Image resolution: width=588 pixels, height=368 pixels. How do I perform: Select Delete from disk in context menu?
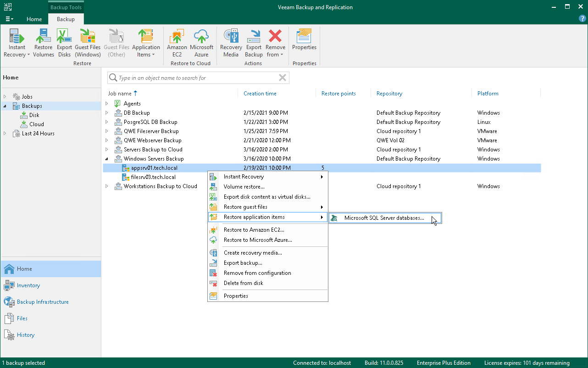243,283
